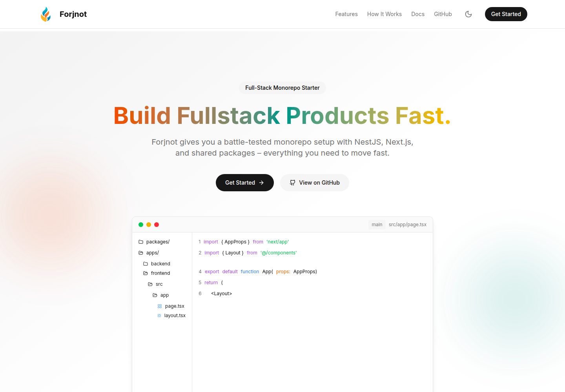This screenshot has height=392, width=565.
Task: Select page.tsx in the file tree
Action: 171,306
